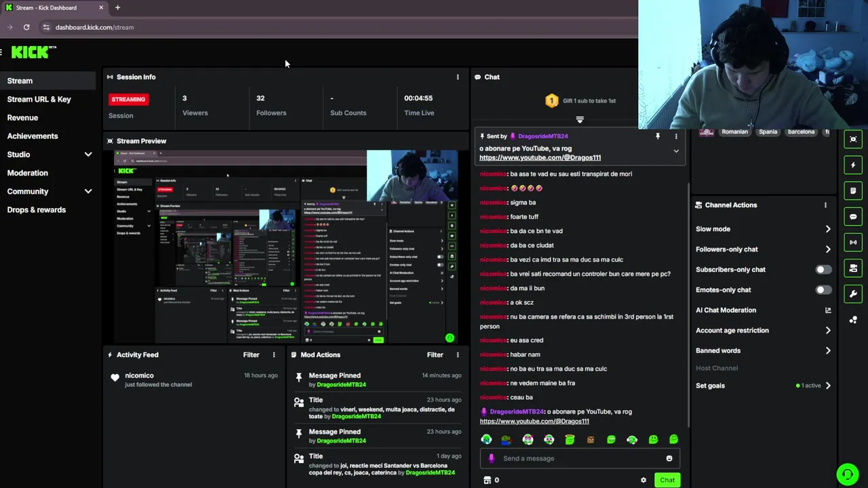Expand Banned words settings

coord(827,350)
